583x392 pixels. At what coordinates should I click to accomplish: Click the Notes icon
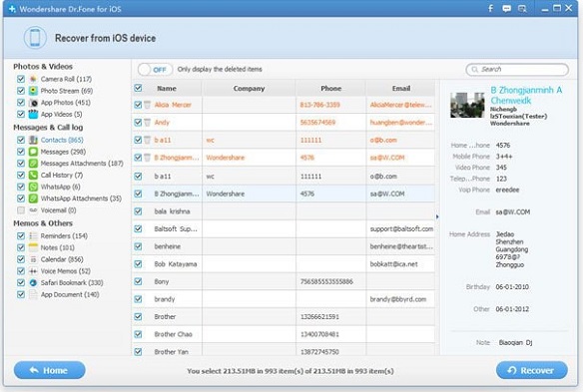coord(33,247)
